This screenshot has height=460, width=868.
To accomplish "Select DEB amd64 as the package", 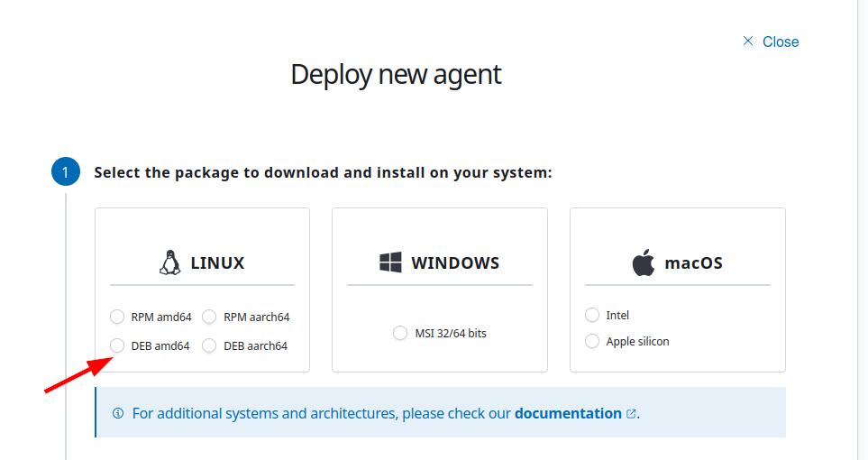I will (117, 345).
